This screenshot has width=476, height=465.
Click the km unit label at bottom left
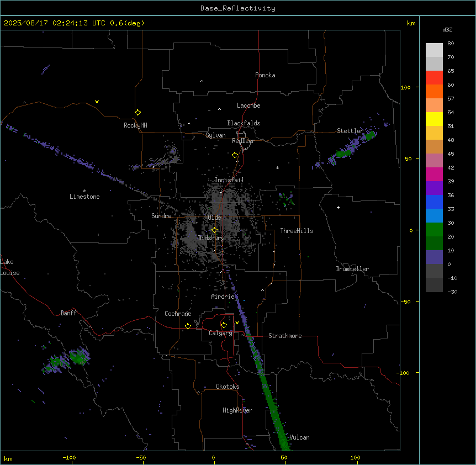click(8, 458)
